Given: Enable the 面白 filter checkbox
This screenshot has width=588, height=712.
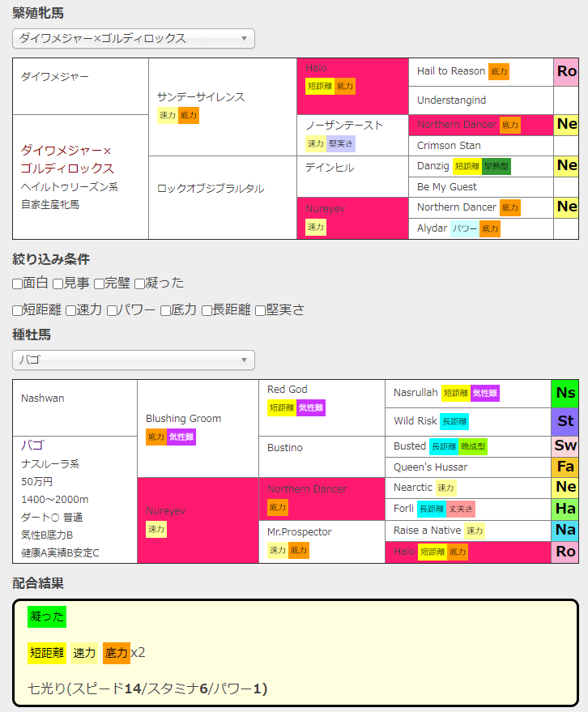Looking at the screenshot, I should (18, 284).
